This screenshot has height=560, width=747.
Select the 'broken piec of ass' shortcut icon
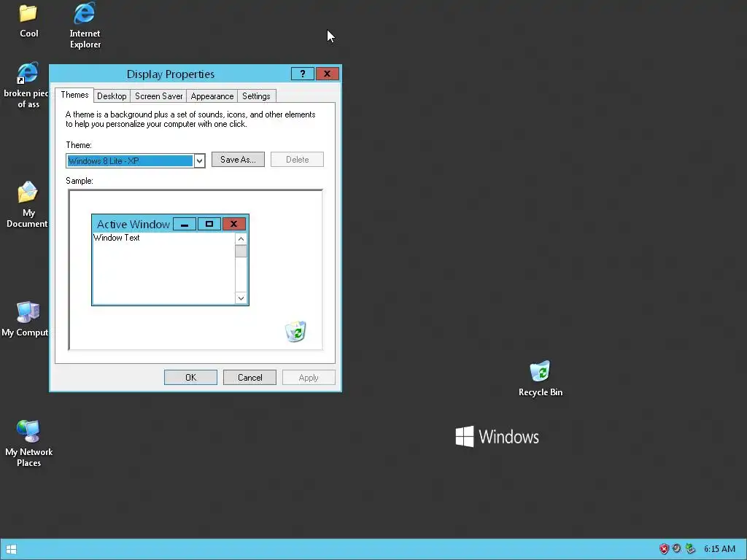[26, 86]
